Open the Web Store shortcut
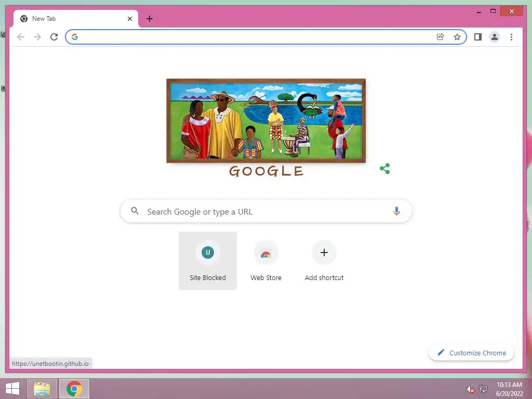Screen dimensions: 532x399 (266, 261)
